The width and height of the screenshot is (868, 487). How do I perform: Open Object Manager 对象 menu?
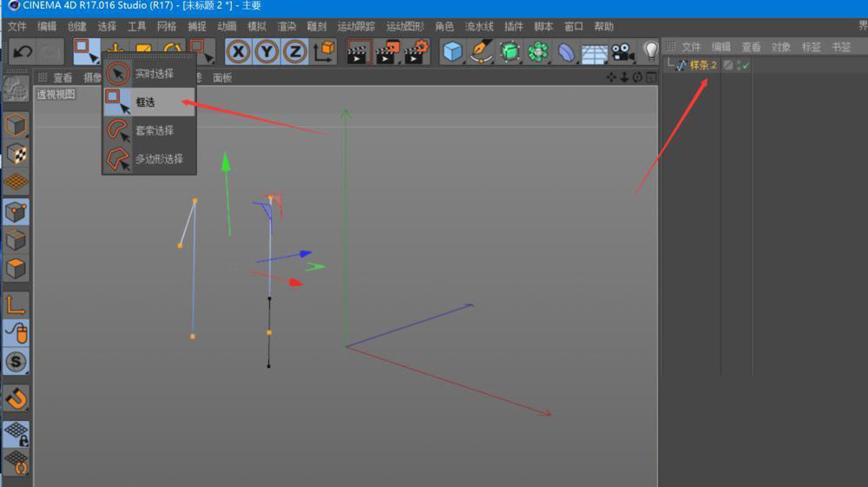click(780, 48)
